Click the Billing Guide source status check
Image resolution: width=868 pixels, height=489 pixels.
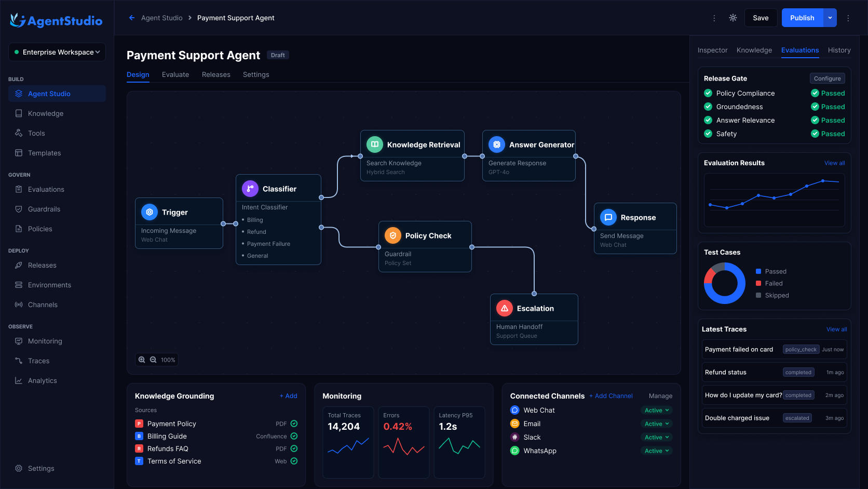click(294, 436)
